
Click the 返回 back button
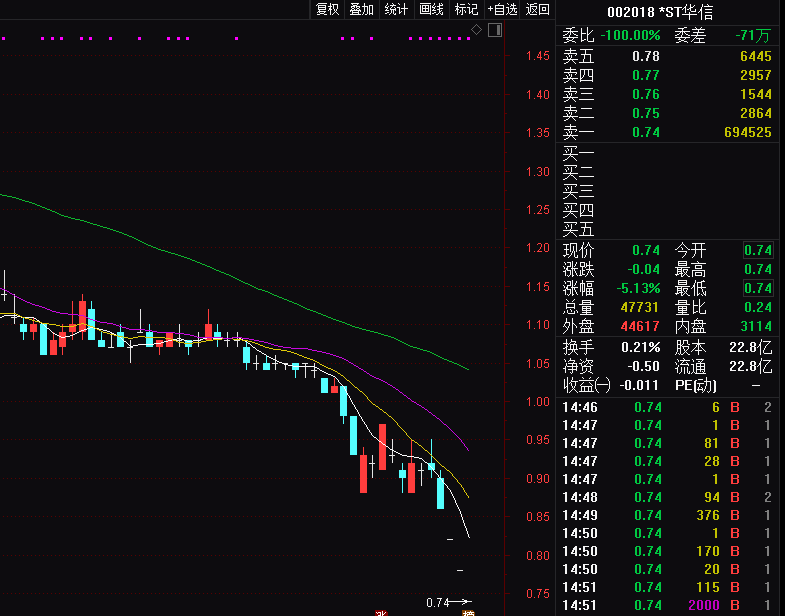(538, 9)
